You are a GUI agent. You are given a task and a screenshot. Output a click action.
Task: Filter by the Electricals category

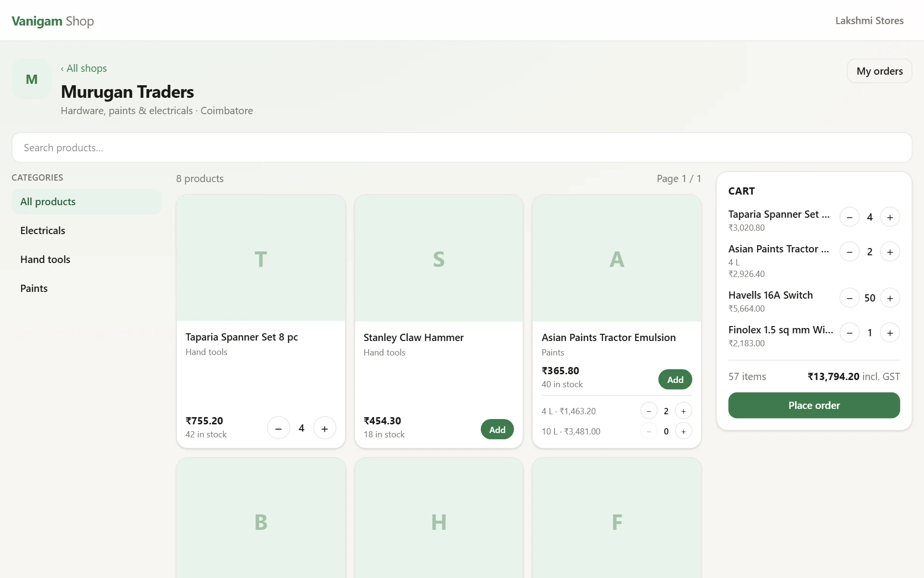[87, 231]
